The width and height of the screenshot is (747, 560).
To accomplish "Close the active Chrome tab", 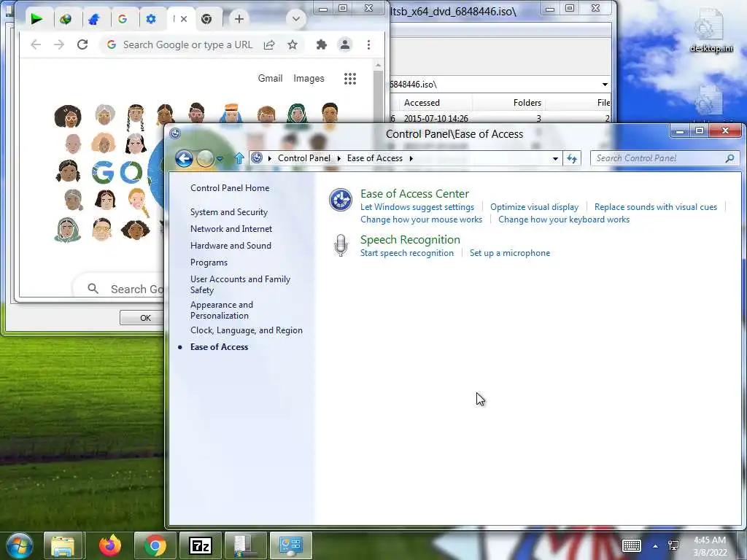I will click(x=184, y=19).
